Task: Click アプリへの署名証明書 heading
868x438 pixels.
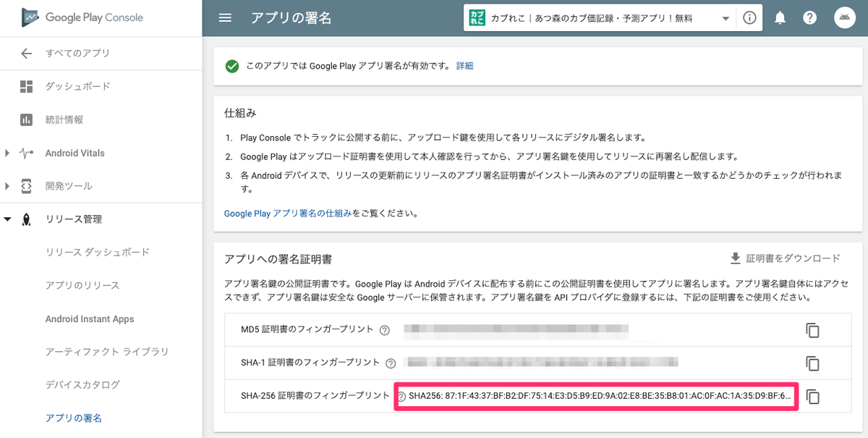Action: coord(278,259)
